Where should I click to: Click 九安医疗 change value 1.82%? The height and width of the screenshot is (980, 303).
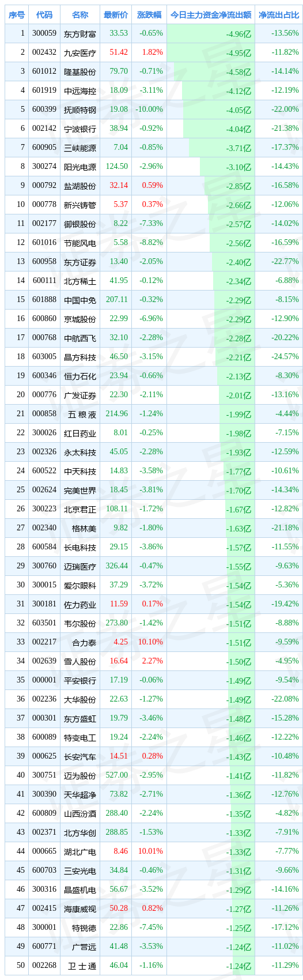click(152, 52)
